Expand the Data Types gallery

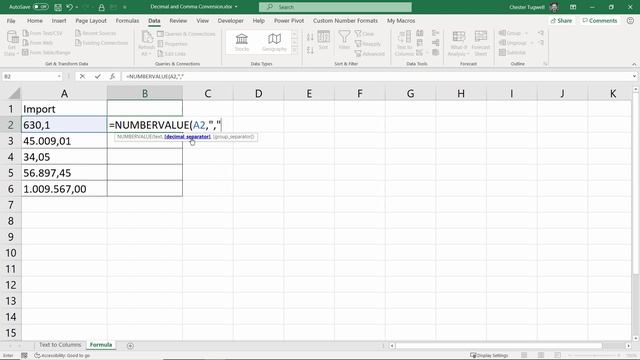(x=295, y=50)
